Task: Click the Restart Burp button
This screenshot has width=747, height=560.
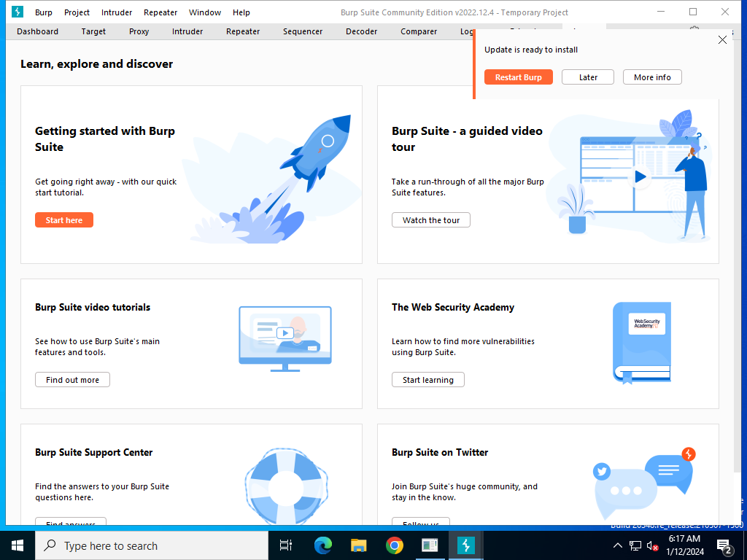Action: (x=519, y=77)
